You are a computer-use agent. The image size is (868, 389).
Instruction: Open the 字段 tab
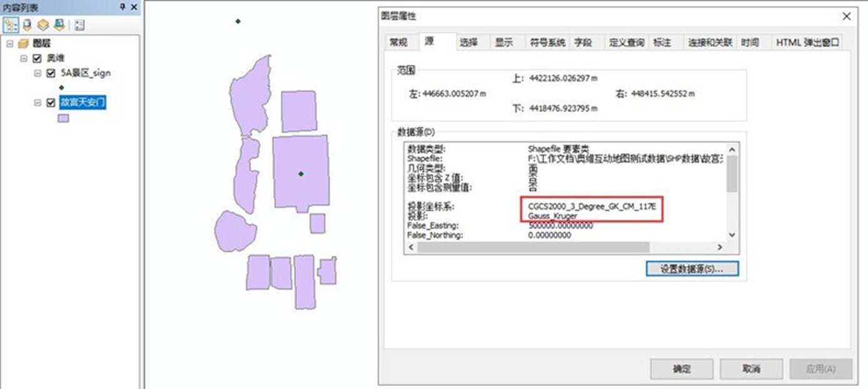click(x=583, y=43)
